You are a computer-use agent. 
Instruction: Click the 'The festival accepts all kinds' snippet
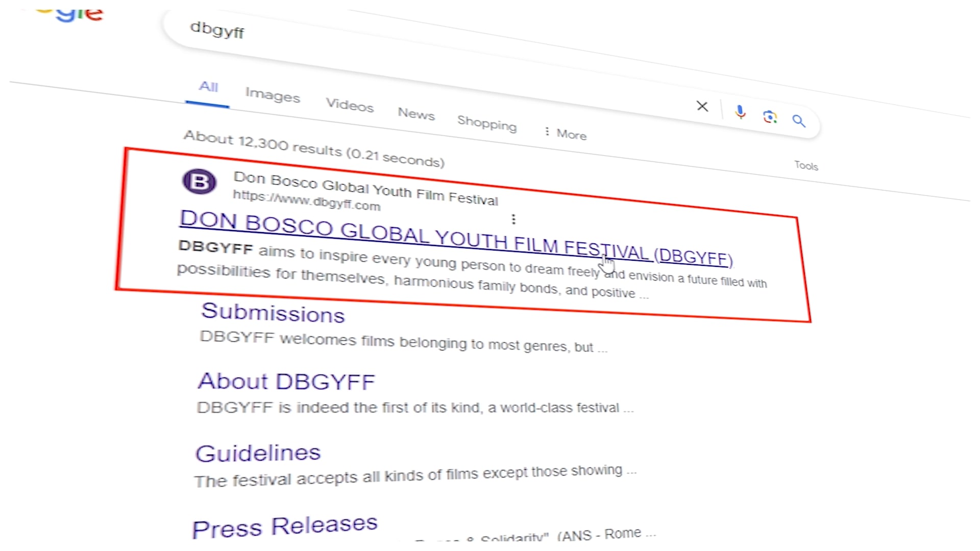pyautogui.click(x=415, y=476)
